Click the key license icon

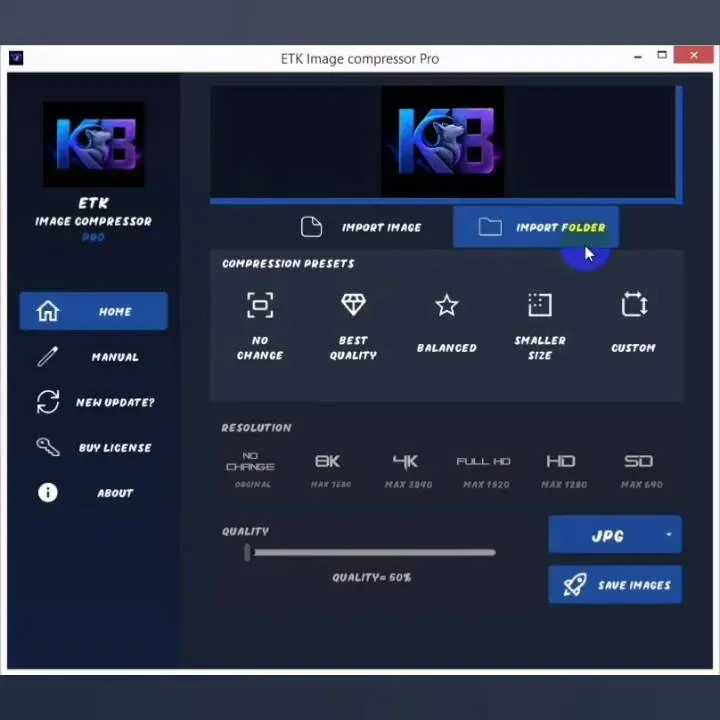(x=48, y=447)
